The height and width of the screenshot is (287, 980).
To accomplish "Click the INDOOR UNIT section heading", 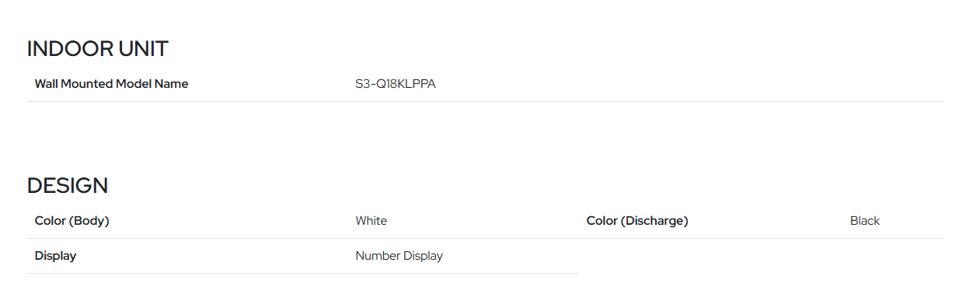I will 98,49.
